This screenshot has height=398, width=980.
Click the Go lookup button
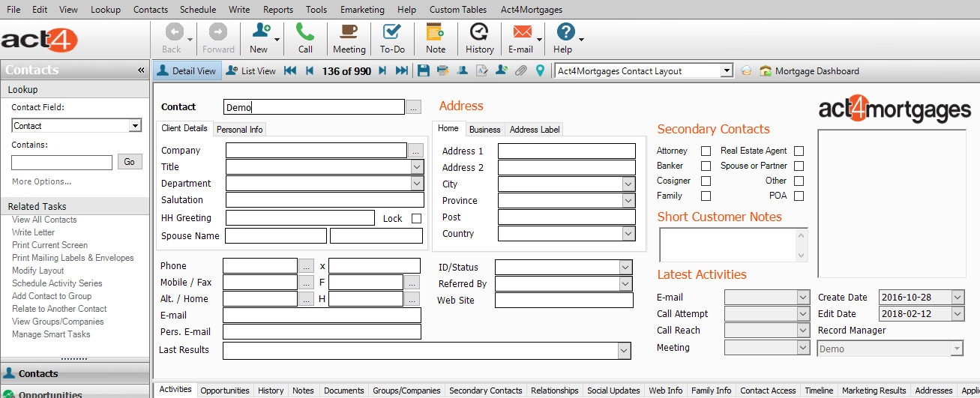(130, 162)
